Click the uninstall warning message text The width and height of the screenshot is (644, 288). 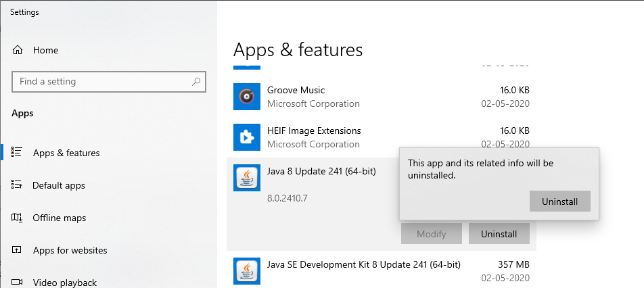480,170
